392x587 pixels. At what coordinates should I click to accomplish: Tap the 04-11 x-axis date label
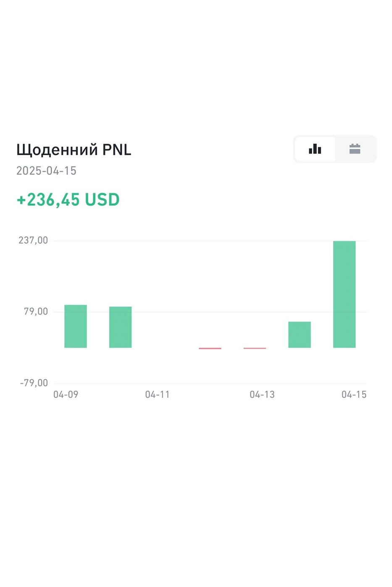tap(158, 394)
